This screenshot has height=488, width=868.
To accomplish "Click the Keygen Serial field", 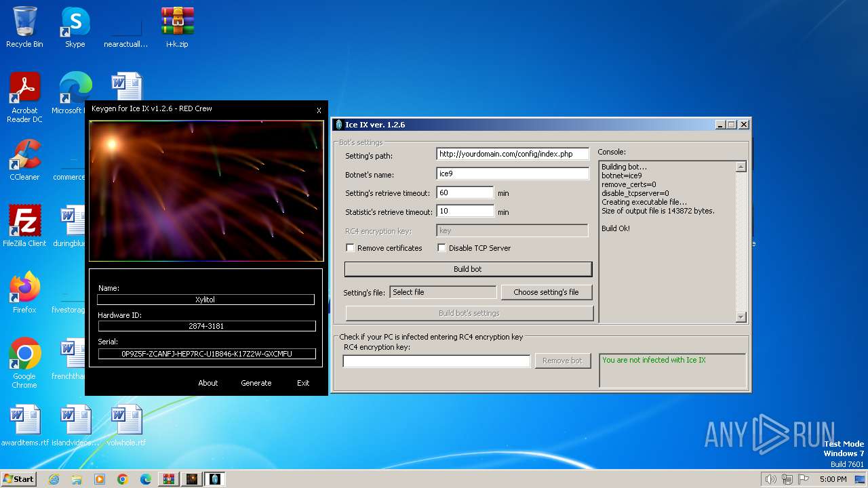I will point(206,354).
